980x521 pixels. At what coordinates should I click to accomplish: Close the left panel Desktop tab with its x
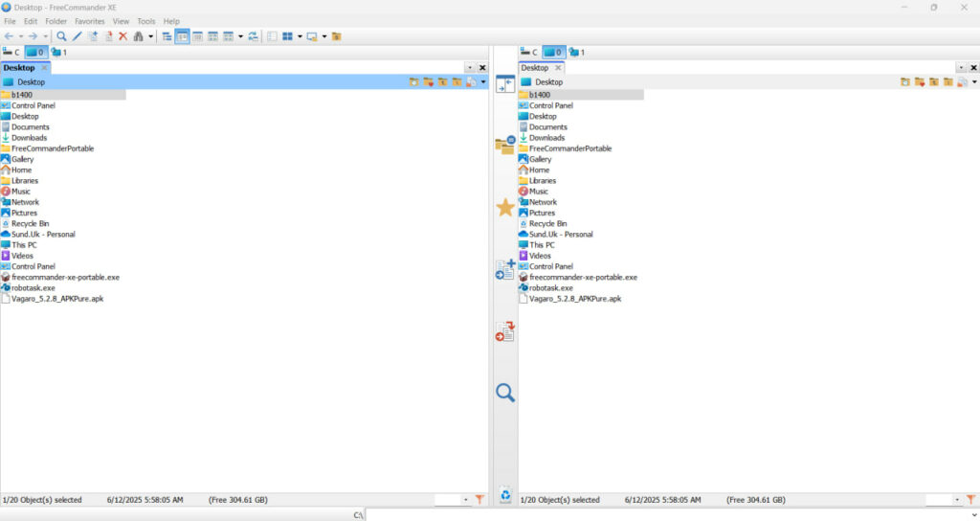pos(44,68)
